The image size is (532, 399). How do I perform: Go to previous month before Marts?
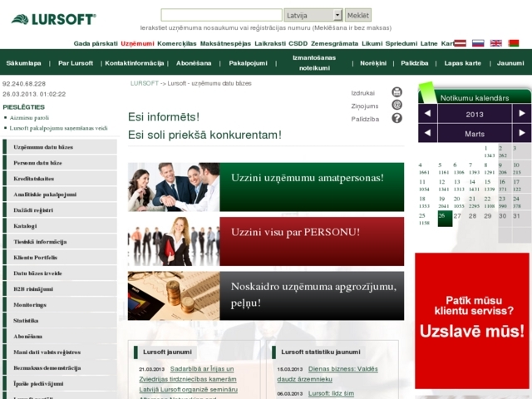(x=427, y=133)
